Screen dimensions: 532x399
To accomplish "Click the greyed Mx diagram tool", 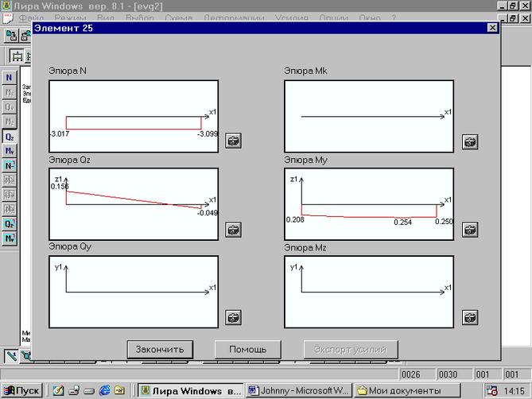I will 10,92.
